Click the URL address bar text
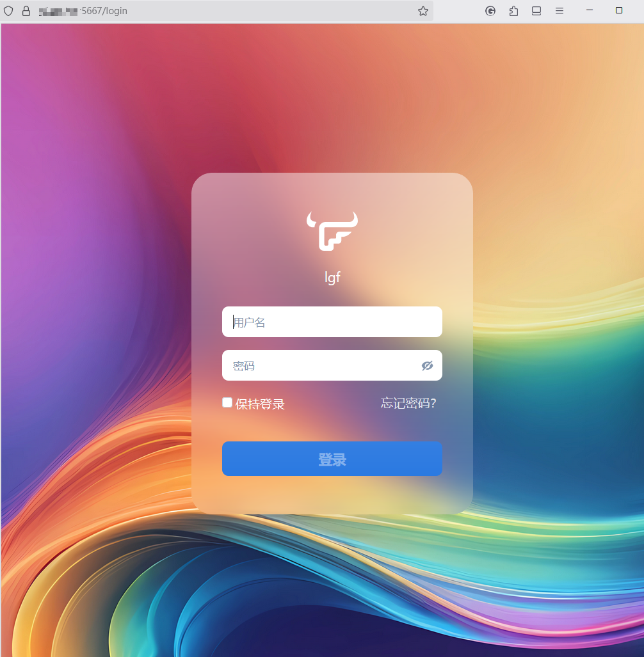This screenshot has height=657, width=644. click(83, 11)
